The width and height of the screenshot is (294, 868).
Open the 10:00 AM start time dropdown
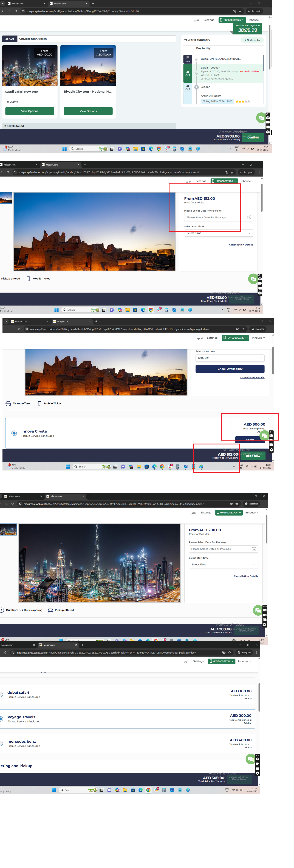230,358
